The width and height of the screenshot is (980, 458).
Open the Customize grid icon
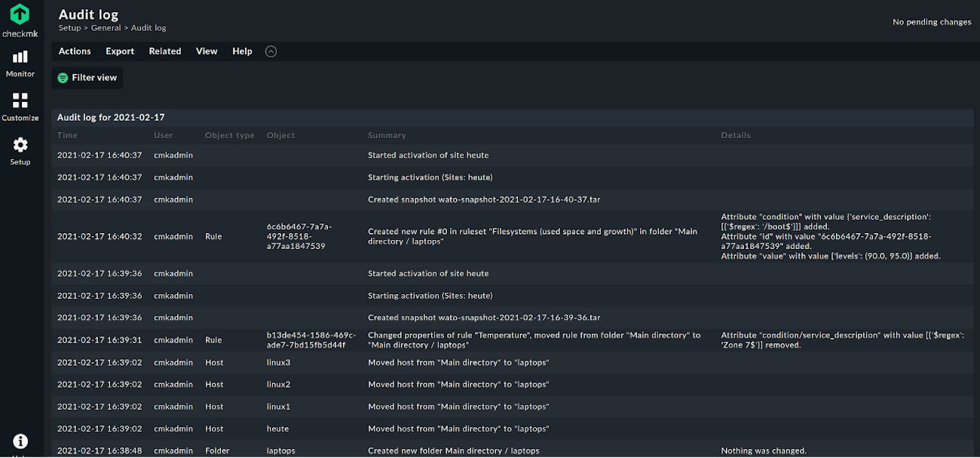coord(20,100)
